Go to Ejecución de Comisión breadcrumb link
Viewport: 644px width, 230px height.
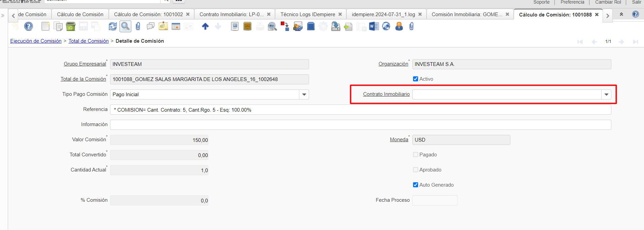click(36, 41)
